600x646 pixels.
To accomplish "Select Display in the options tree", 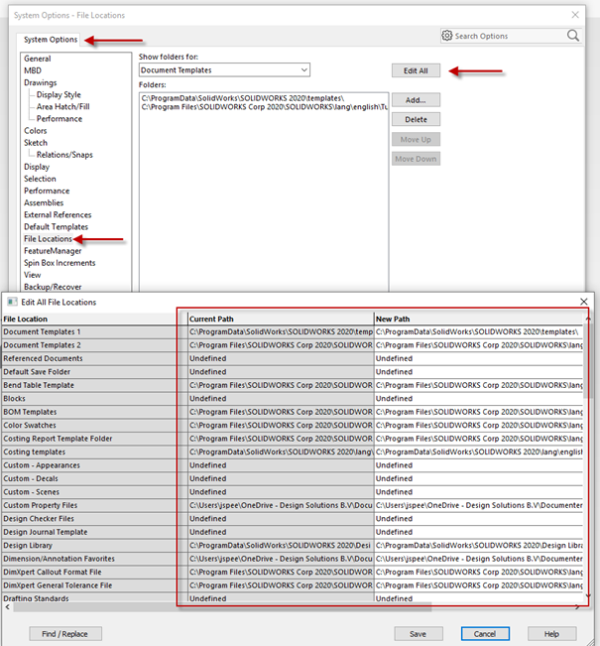I will [36, 167].
